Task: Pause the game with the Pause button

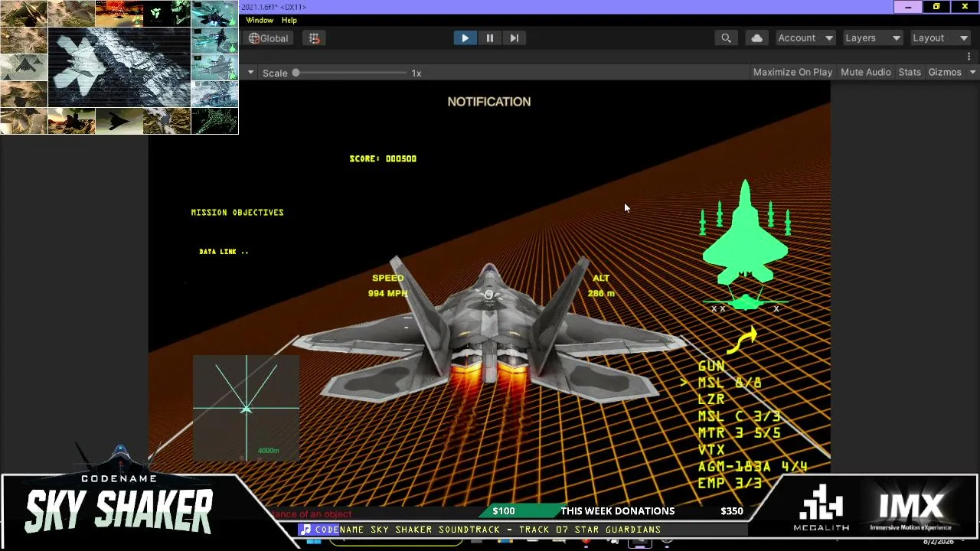Action: coord(489,38)
